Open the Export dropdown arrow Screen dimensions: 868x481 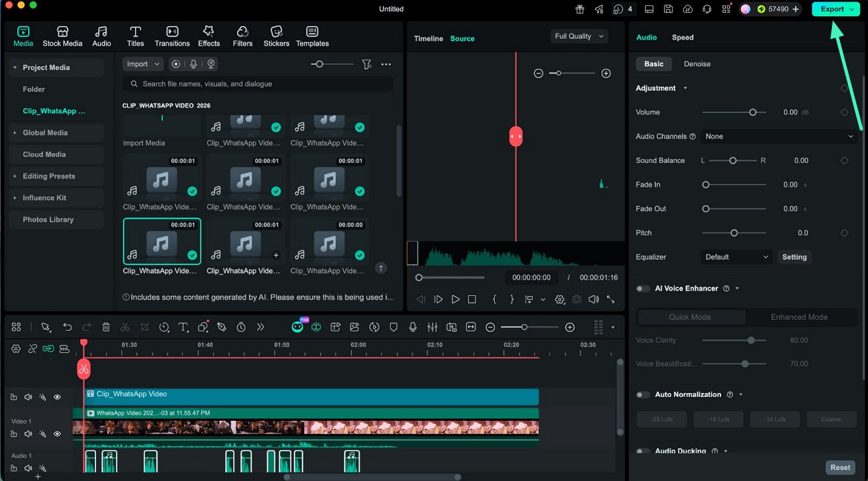click(x=851, y=9)
